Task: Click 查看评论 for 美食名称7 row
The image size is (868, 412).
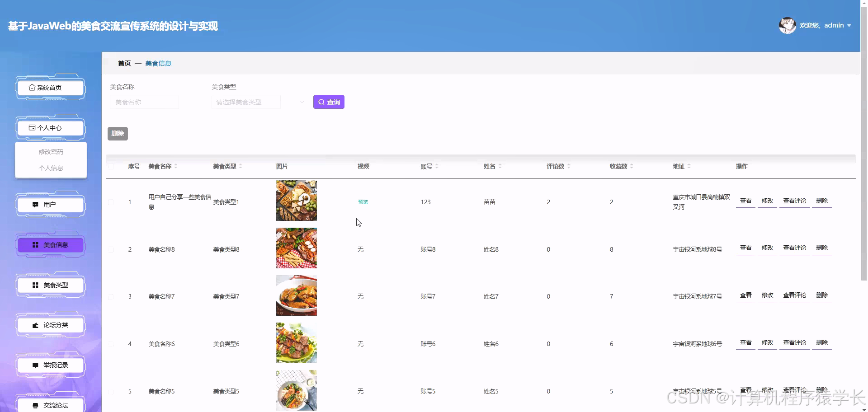Action: tap(795, 295)
